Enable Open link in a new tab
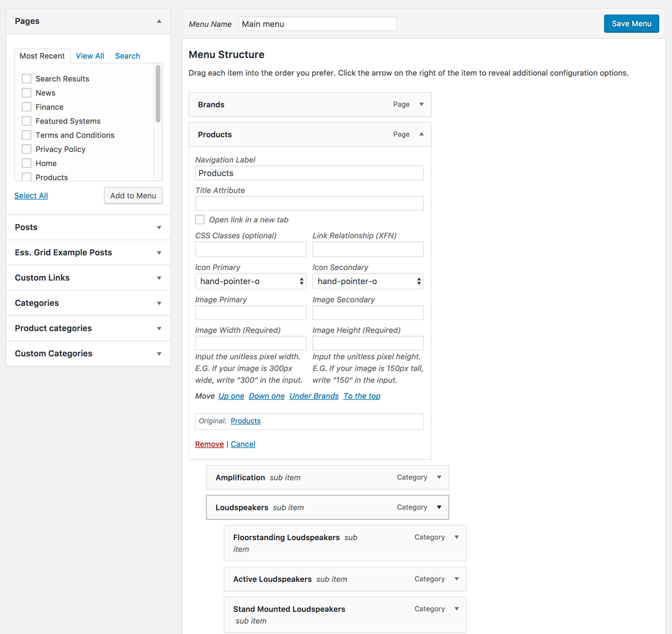Screen dimensions: 672x634 pos(200,220)
